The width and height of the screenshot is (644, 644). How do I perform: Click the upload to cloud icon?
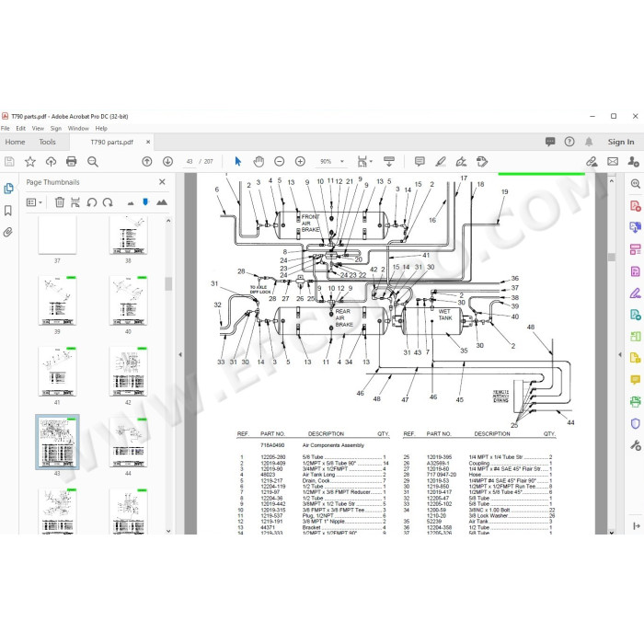[x=51, y=161]
